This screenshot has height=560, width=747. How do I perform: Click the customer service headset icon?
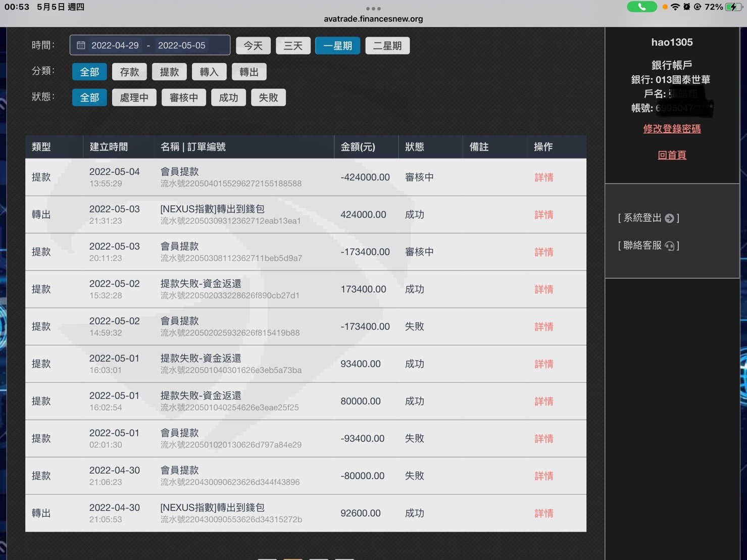pyautogui.click(x=669, y=246)
